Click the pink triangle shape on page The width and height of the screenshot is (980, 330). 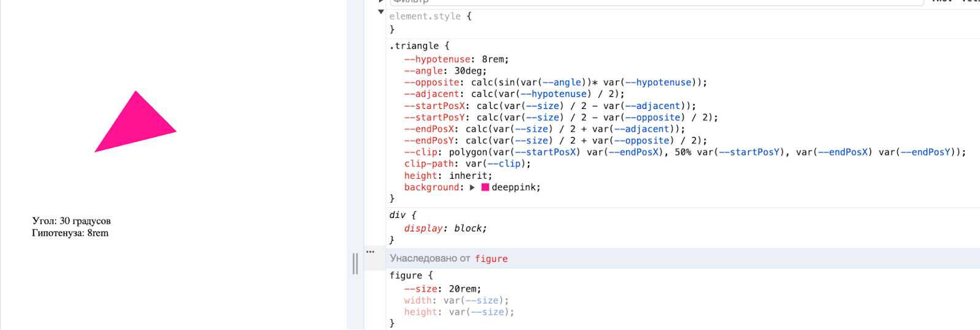click(135, 127)
